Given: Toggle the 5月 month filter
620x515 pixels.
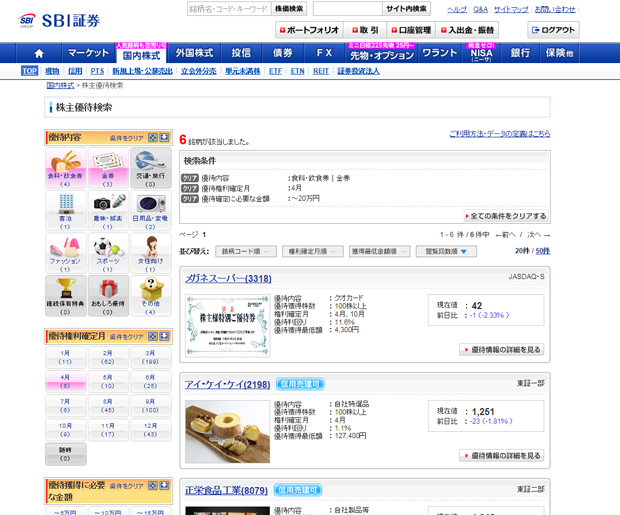Looking at the screenshot, I should pyautogui.click(x=108, y=381).
